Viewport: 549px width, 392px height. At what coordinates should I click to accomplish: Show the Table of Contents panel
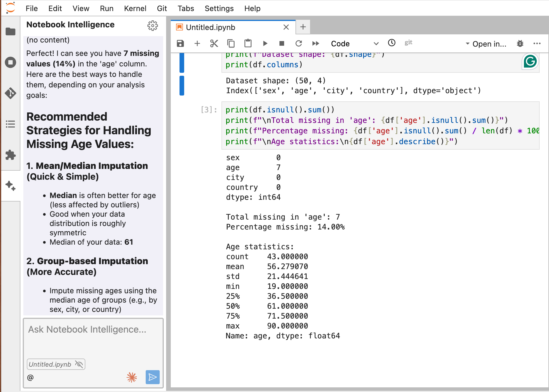(x=10, y=124)
